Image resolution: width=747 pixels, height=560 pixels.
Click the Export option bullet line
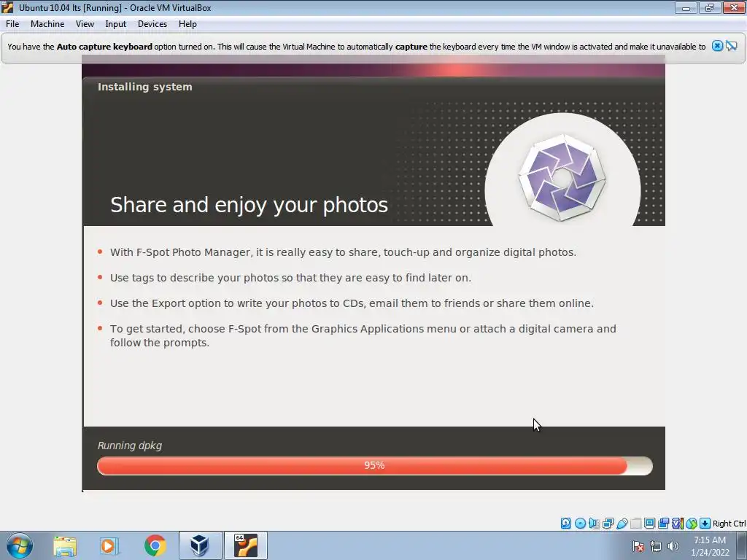tap(352, 303)
